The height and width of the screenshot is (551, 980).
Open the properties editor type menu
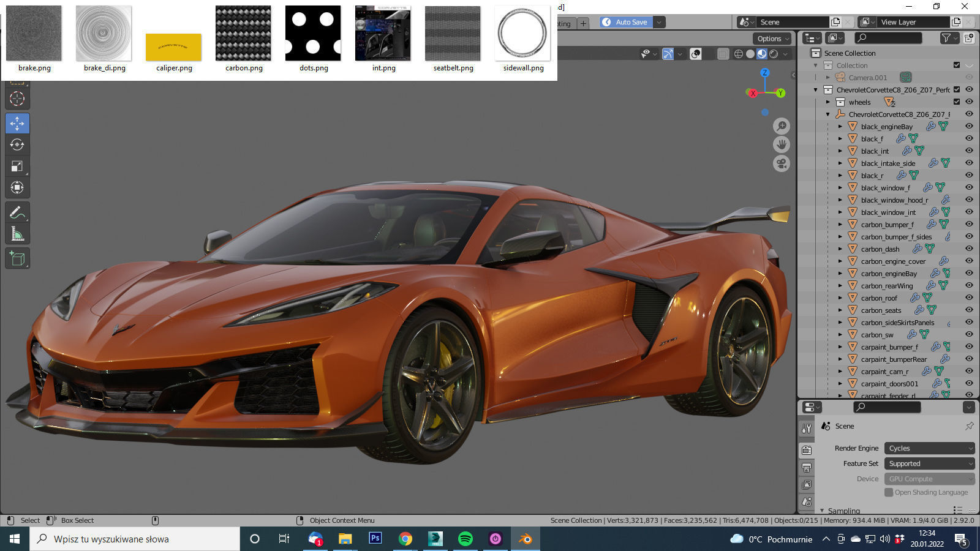812,407
